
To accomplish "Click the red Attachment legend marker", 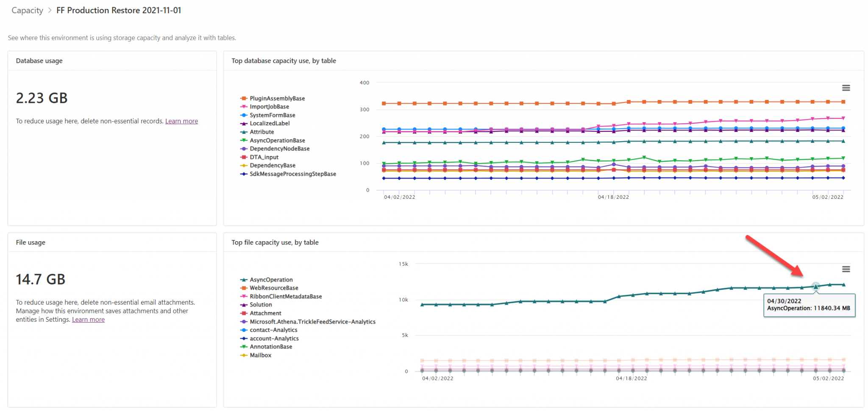I will 243,313.
